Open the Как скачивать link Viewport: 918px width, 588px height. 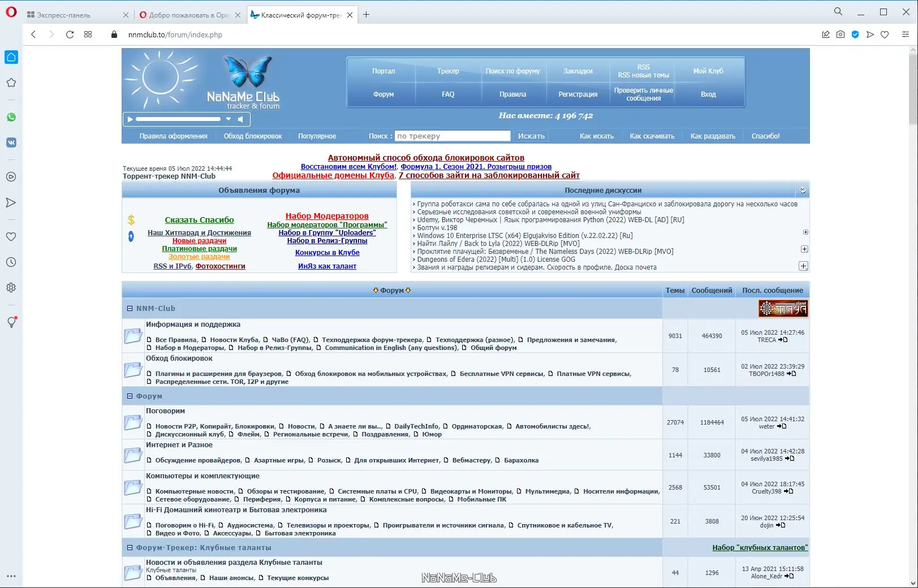[x=652, y=136]
